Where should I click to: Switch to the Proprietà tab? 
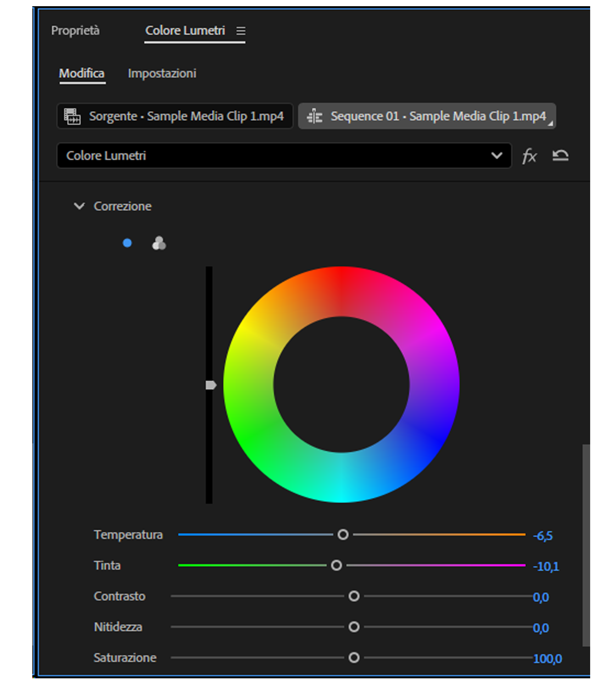75,30
